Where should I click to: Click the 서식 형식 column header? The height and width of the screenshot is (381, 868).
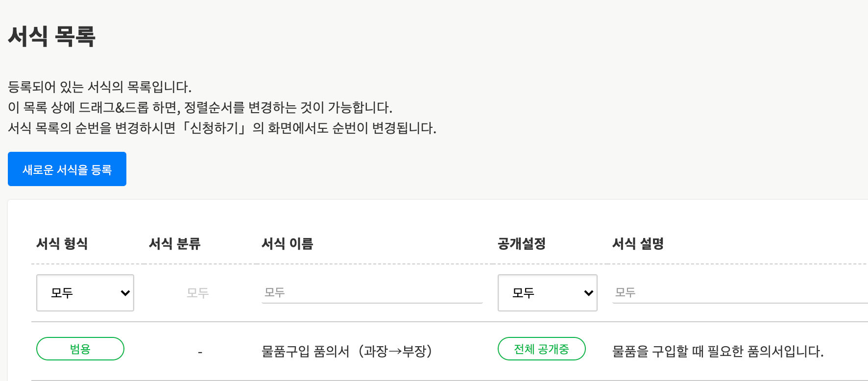point(62,243)
